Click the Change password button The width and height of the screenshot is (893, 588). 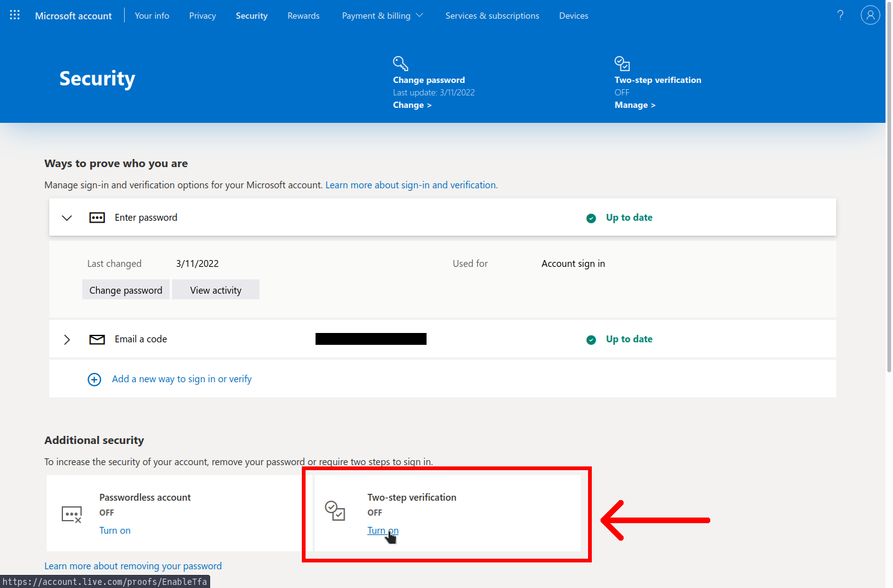tap(126, 290)
